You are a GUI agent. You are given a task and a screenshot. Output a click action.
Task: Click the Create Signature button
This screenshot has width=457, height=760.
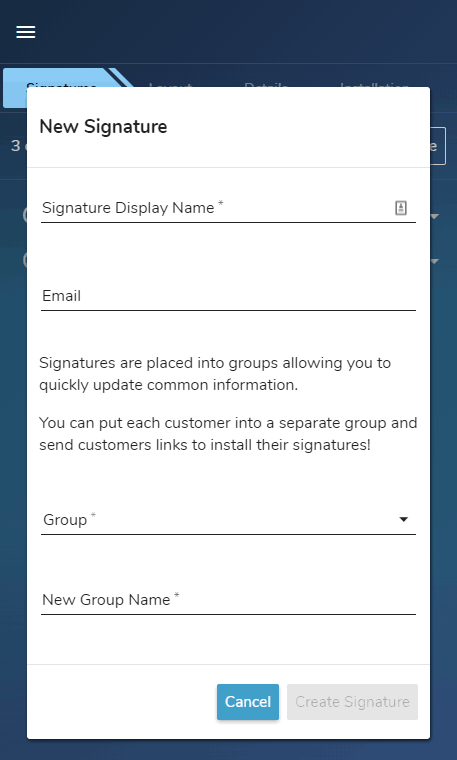[352, 702]
